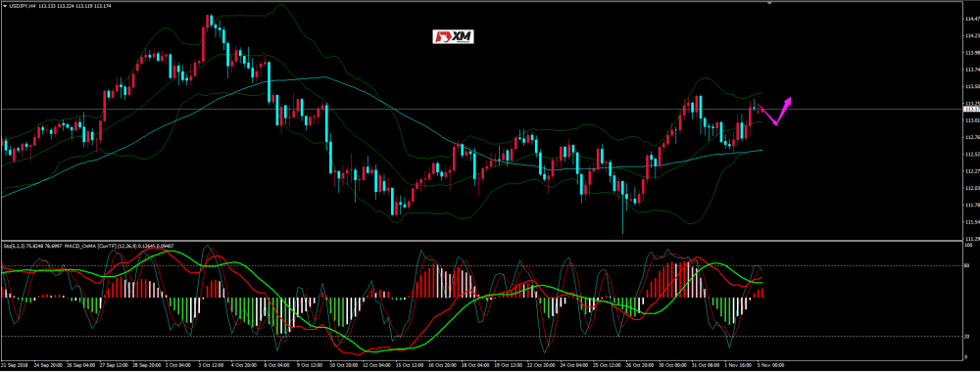Image resolution: width=980 pixels, height=372 pixels.
Task: Select the USDJPY,H4 chart title text
Action: [x=22, y=6]
